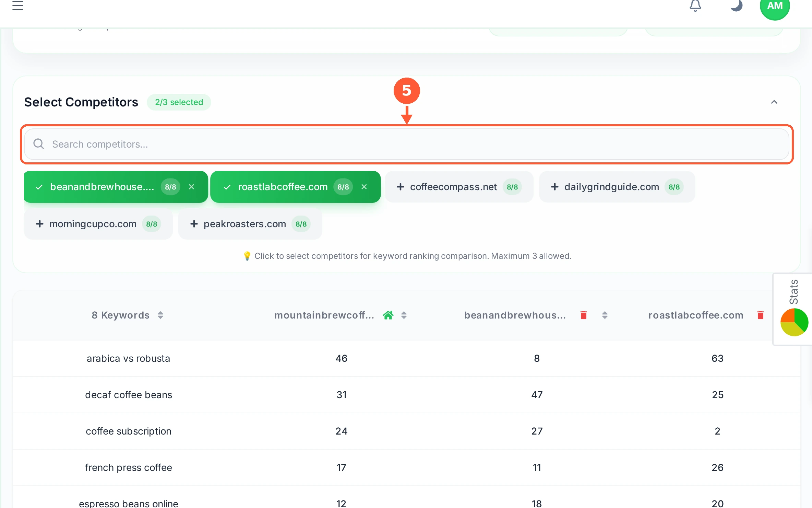Click the search magnifier icon
Viewport: 812px width, 508px height.
pos(39,144)
